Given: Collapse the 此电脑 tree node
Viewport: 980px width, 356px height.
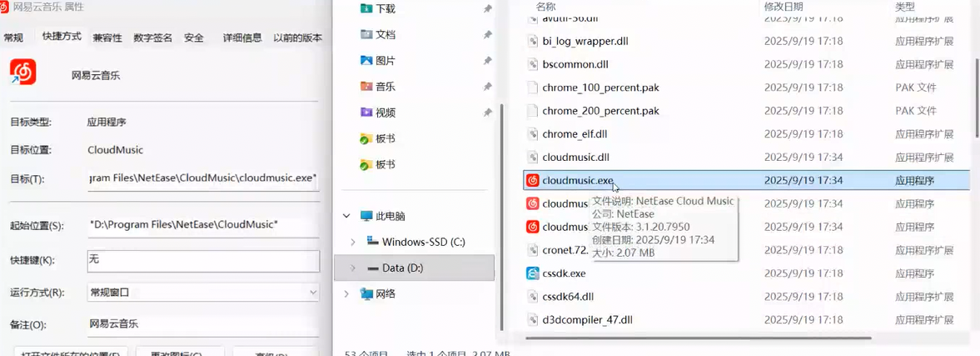Looking at the screenshot, I should (347, 216).
